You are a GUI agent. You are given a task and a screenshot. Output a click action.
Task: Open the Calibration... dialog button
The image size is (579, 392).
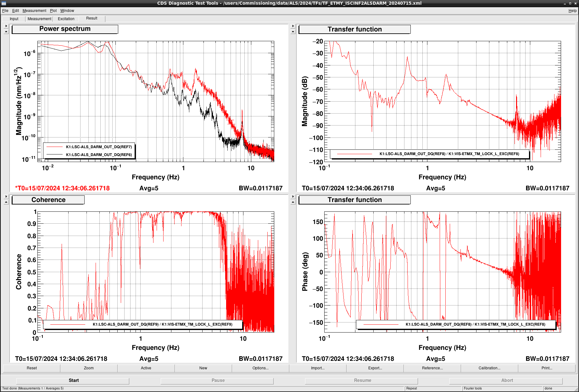click(x=489, y=368)
